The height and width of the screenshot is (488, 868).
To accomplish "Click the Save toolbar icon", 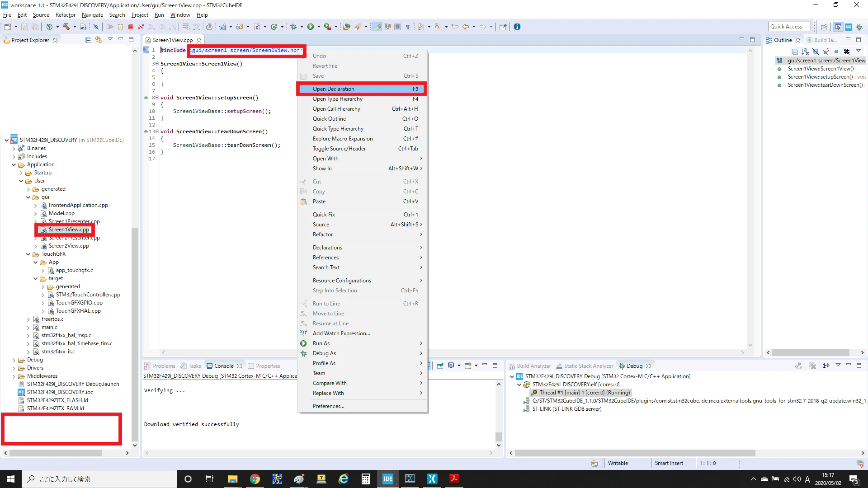I will pyautogui.click(x=24, y=27).
